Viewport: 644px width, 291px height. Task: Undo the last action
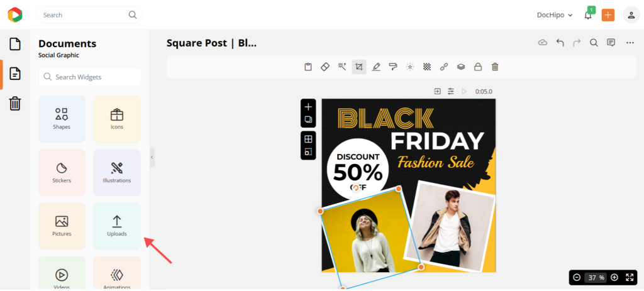click(x=560, y=43)
